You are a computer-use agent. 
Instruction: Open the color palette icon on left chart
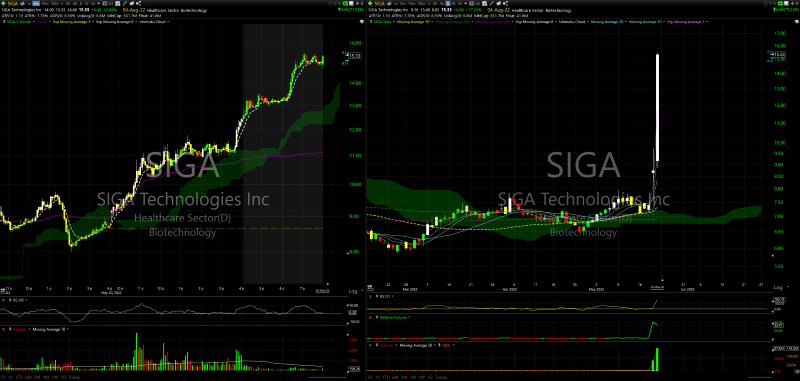pos(362,21)
